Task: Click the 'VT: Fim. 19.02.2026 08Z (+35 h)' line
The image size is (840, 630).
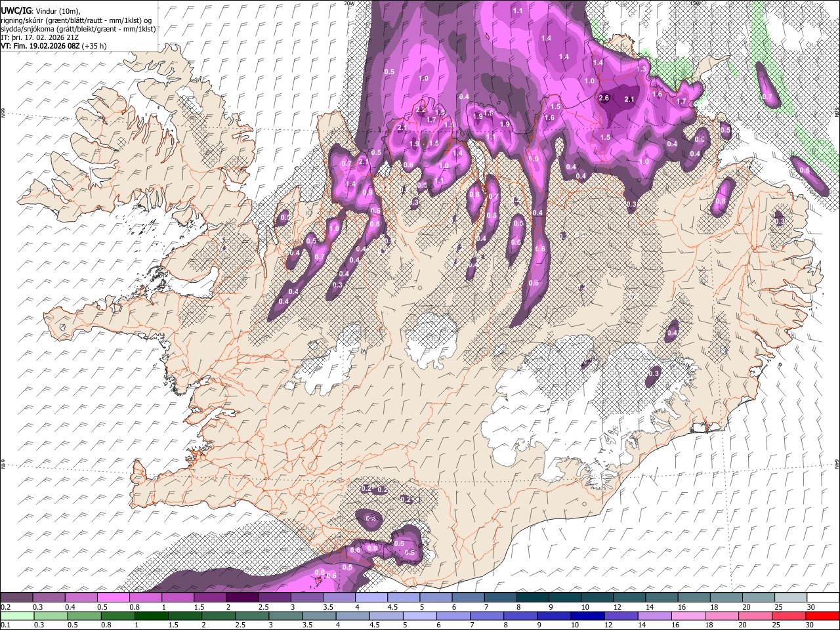Action: tap(54, 47)
